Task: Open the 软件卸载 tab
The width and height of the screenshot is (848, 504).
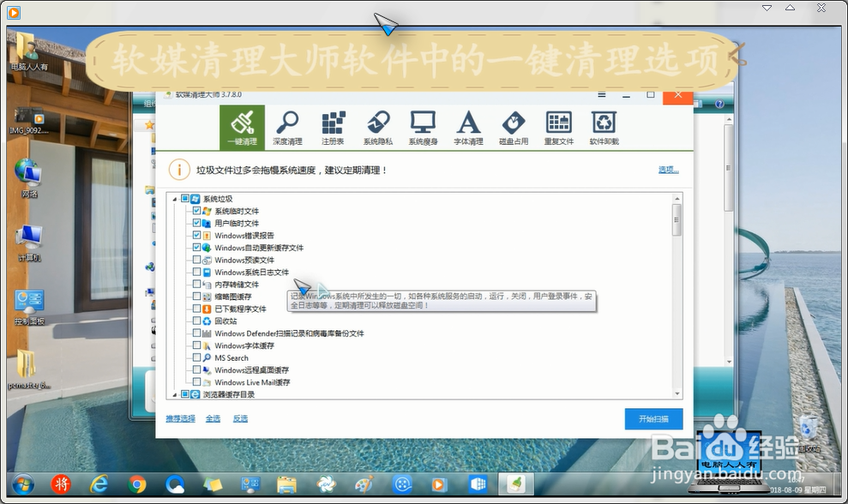Action: [604, 127]
